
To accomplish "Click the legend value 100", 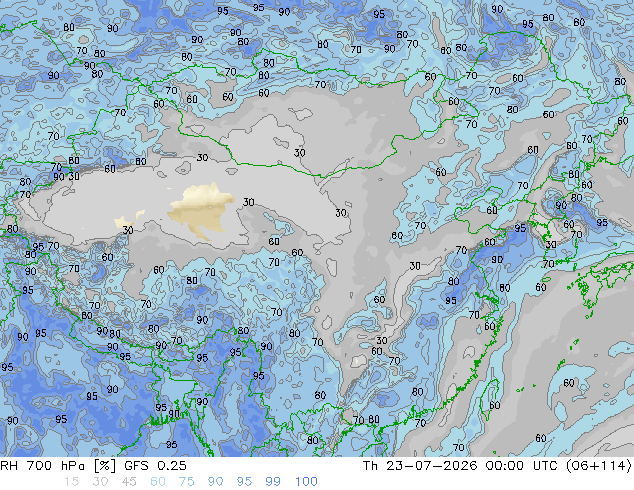I will click(x=306, y=482).
